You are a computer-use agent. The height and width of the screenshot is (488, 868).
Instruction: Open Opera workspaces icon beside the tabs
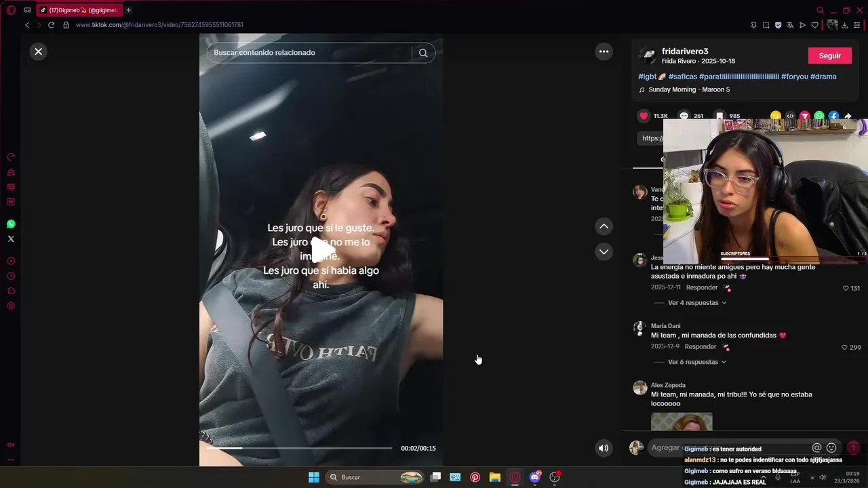[x=27, y=10]
